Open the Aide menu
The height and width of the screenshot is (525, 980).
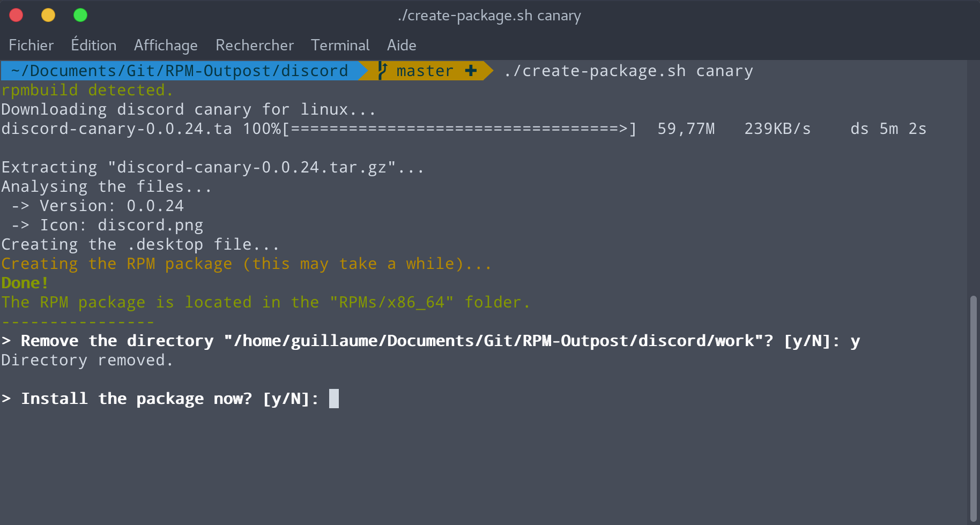pos(402,46)
